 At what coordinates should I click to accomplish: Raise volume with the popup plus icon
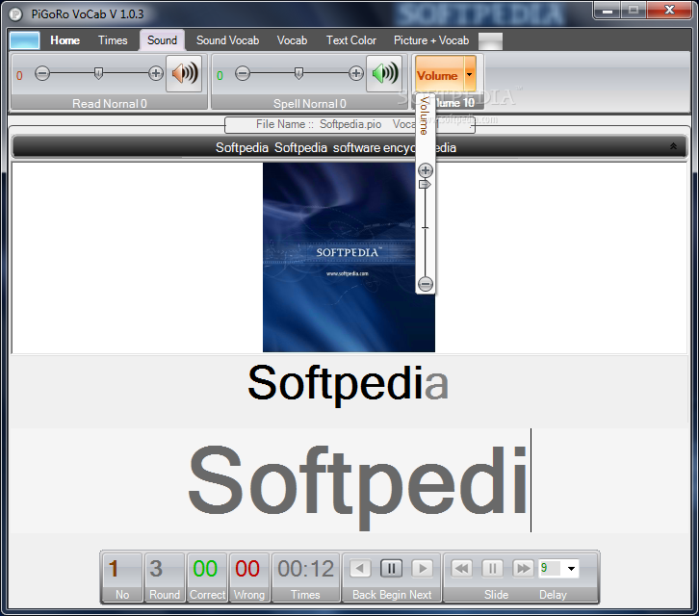click(426, 169)
